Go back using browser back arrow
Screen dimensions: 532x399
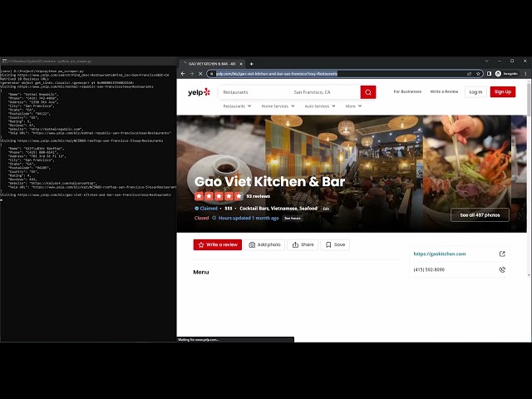pos(183,74)
